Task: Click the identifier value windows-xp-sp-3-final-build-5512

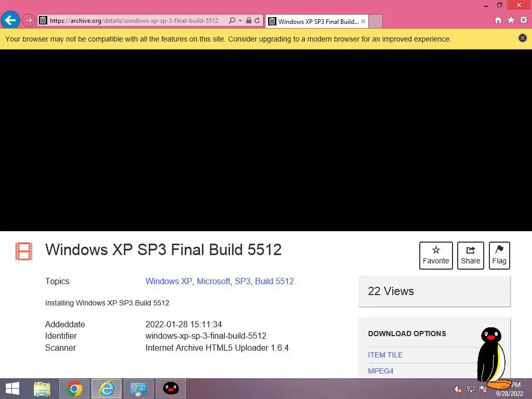Action: point(206,336)
